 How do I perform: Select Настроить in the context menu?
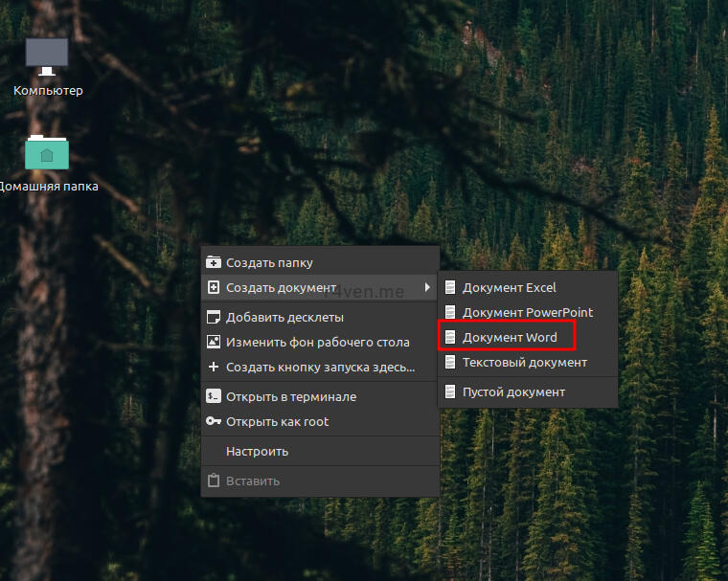point(257,451)
